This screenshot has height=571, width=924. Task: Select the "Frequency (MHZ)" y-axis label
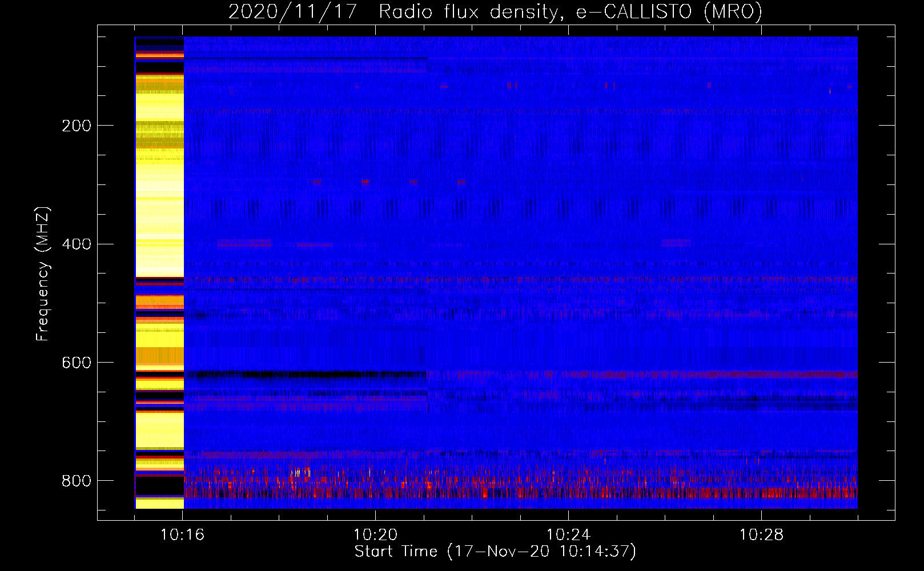pos(43,274)
